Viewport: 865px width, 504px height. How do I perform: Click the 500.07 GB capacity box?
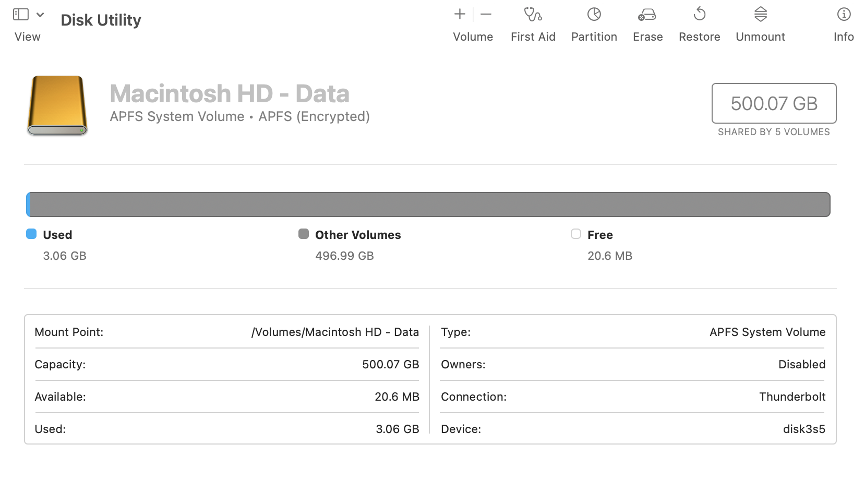point(774,103)
